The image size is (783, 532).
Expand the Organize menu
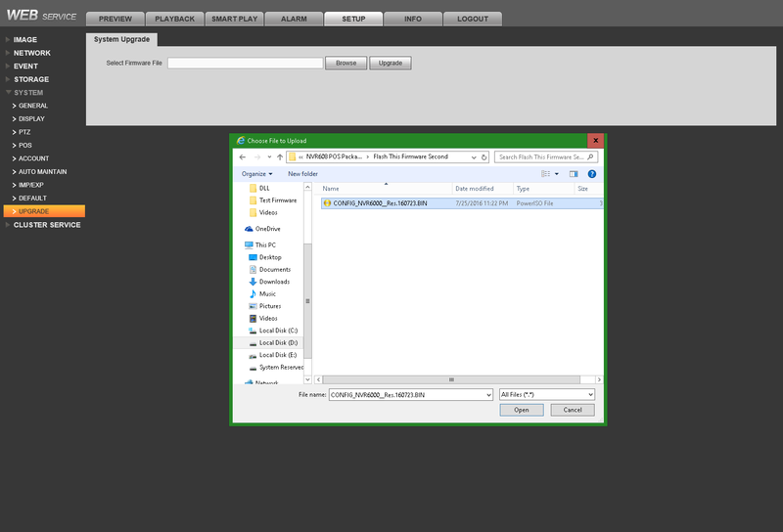(x=256, y=174)
